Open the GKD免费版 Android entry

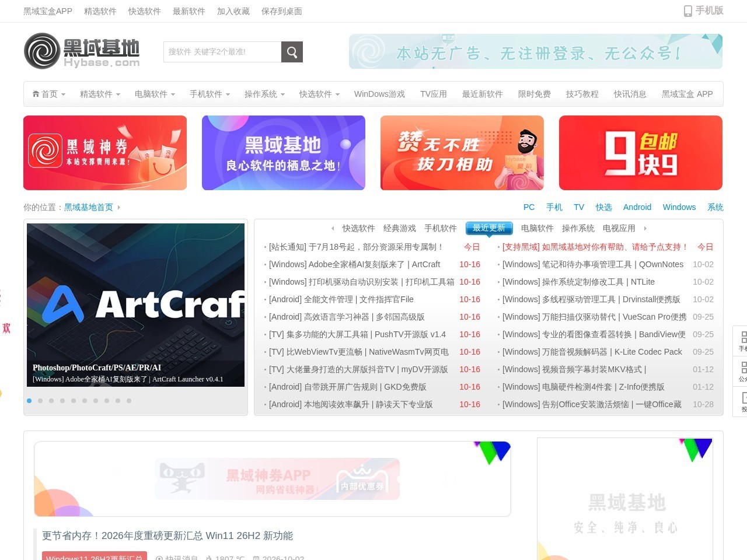pos(348,387)
